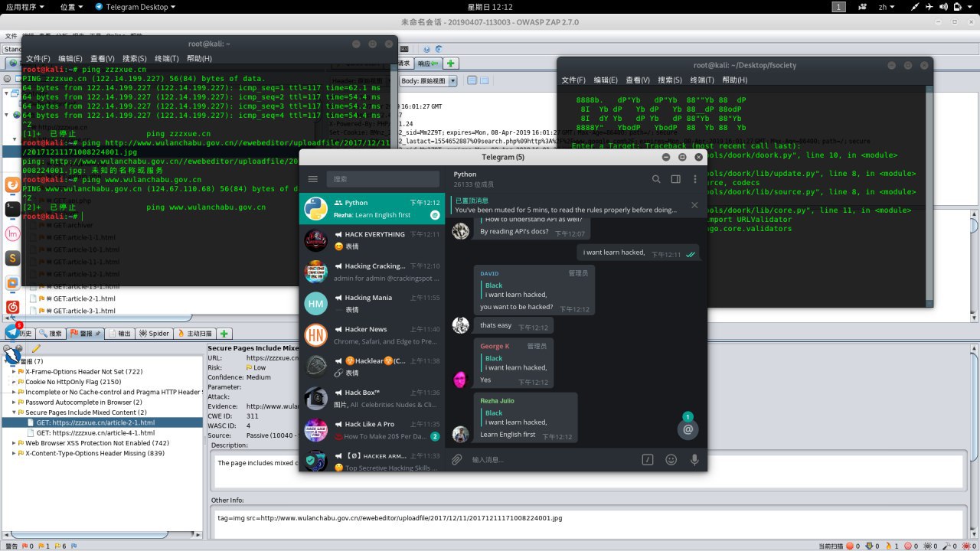Open Telegram hamburger menu

[312, 179]
